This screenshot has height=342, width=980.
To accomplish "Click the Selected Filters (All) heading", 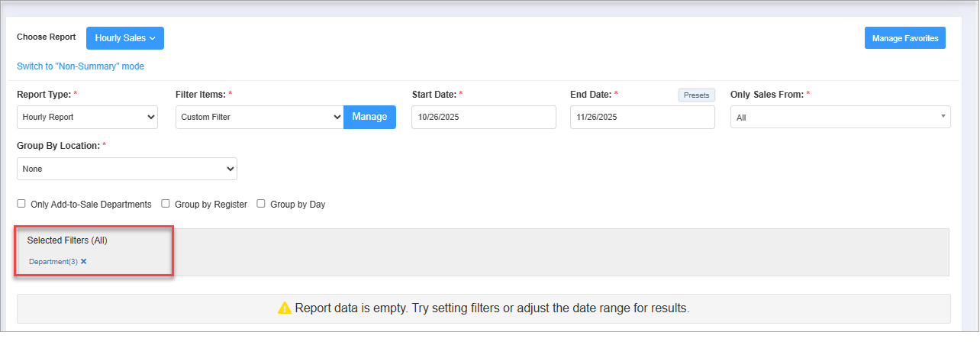I will point(67,240).
